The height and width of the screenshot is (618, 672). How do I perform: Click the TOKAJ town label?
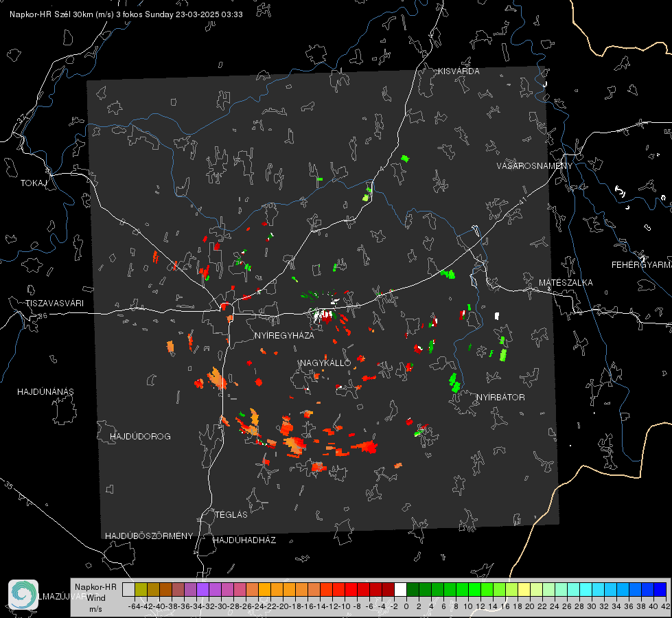[34, 183]
